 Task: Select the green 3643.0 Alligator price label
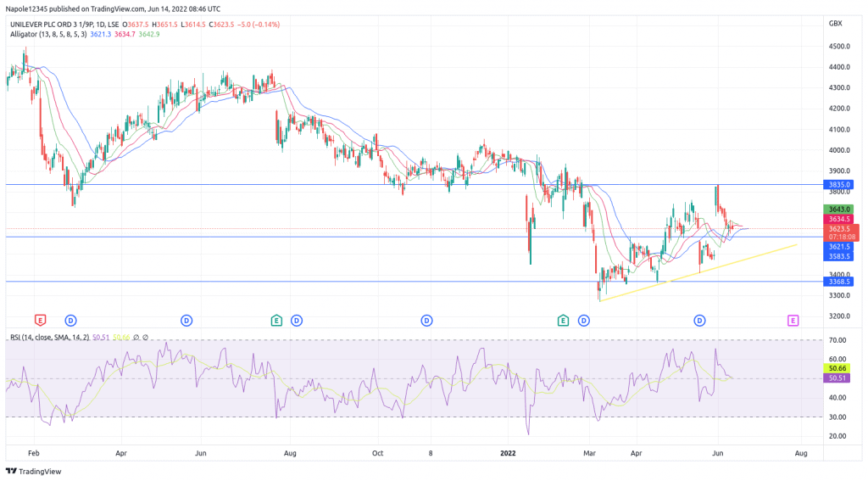point(838,210)
